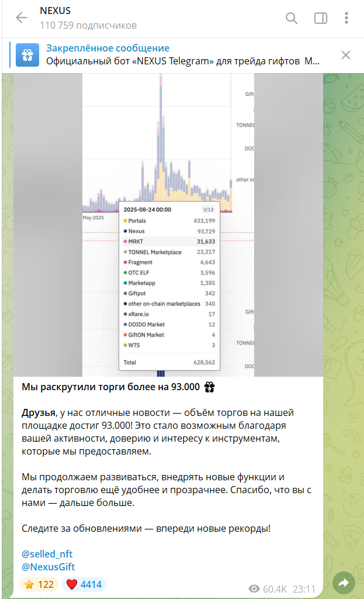Click the TONNEL Marketplace tooltip row
Screen dimensions: 364x599
pyautogui.click(x=169, y=252)
